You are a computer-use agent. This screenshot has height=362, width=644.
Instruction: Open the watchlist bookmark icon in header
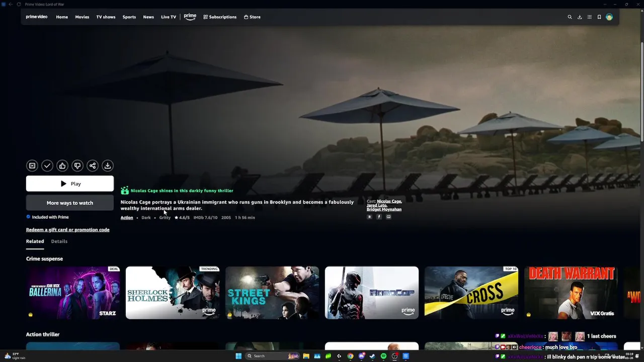599,17
